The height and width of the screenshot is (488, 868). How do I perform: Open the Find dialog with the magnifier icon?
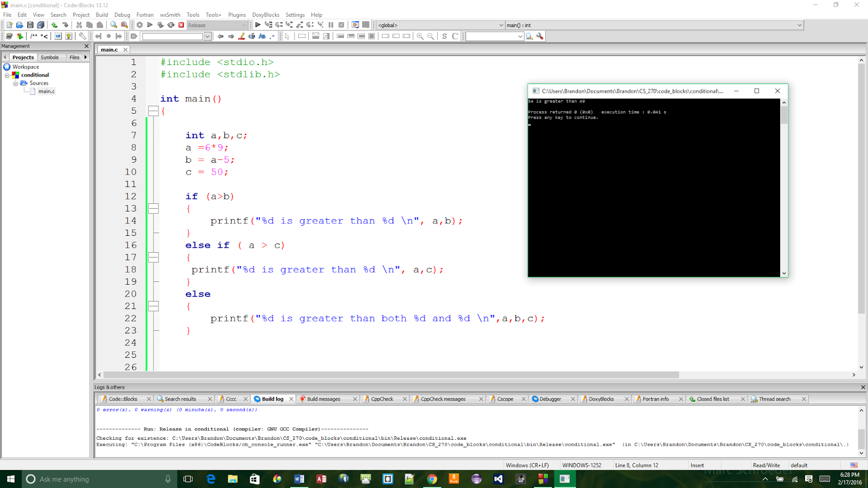click(113, 25)
